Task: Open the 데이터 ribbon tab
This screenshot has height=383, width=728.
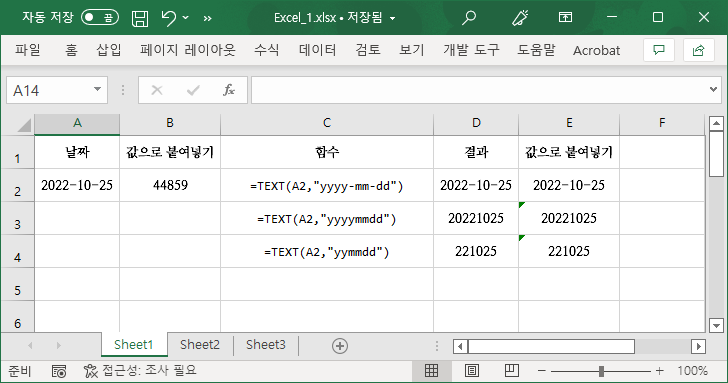Action: (318, 50)
